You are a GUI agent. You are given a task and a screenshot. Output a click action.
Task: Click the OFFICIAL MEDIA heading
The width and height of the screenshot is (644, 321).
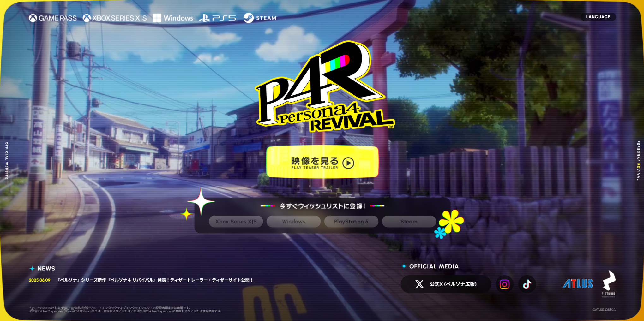point(434,266)
